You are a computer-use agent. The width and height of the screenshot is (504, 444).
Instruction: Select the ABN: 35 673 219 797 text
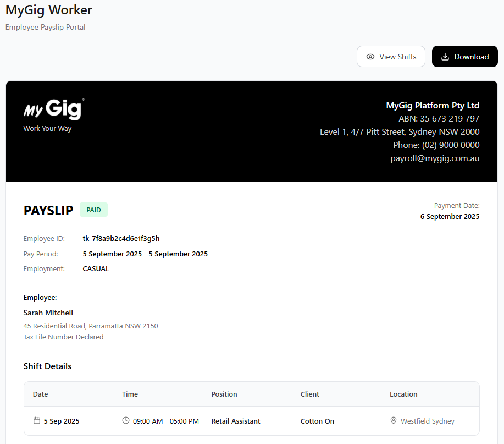tap(439, 119)
